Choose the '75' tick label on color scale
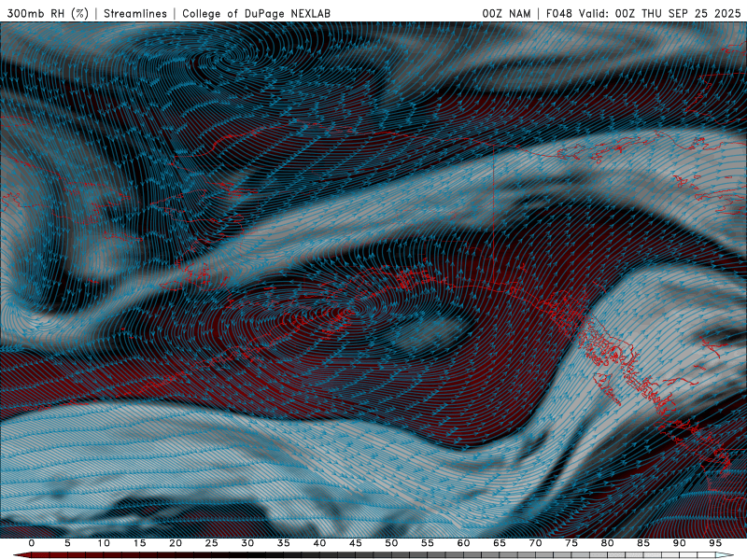Viewport: 747px width, 560px height. click(x=571, y=543)
